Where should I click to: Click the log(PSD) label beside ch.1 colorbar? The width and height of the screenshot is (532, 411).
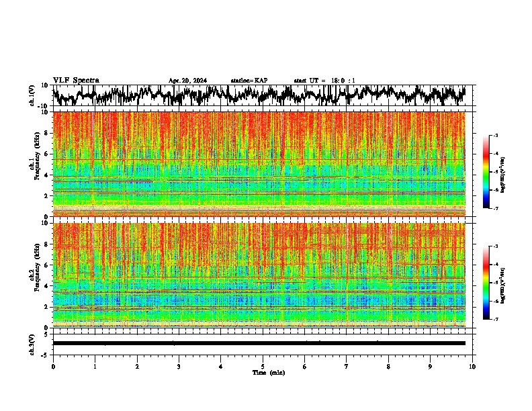point(503,175)
